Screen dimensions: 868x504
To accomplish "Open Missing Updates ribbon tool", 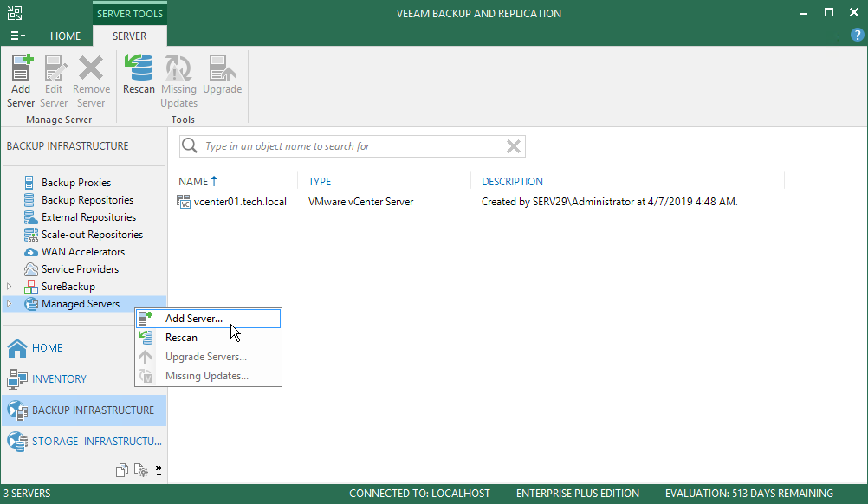I will (x=178, y=81).
